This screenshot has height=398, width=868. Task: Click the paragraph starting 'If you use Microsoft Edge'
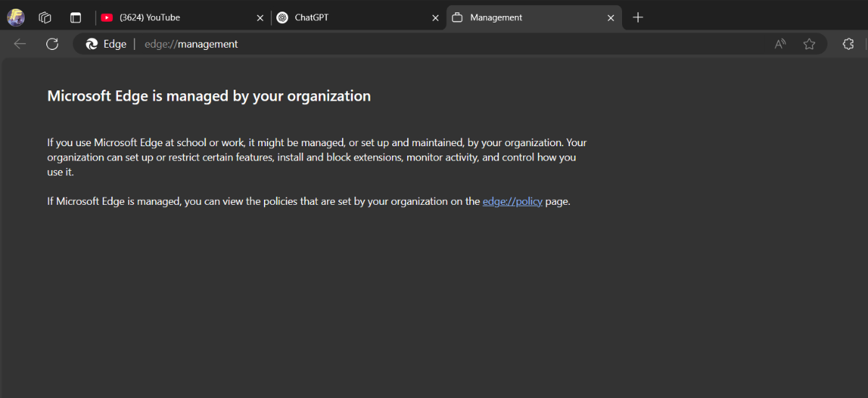pos(316,157)
